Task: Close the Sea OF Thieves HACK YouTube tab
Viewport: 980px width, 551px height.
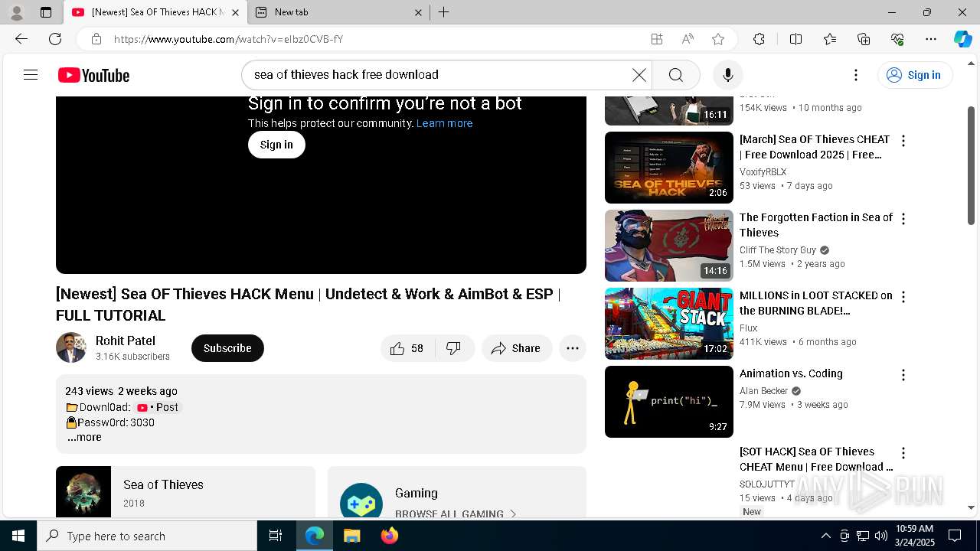Action: [x=235, y=12]
